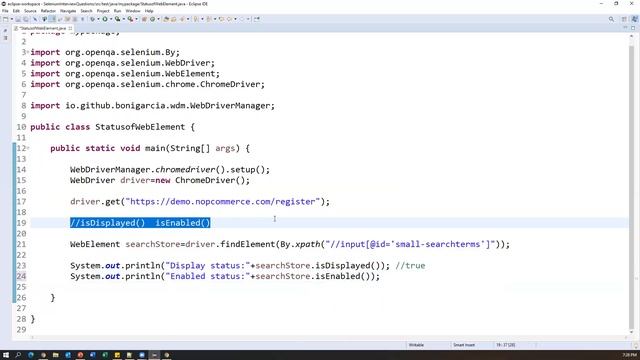Open the Edit menu
Screen dimensions: 640x360
point(16,11)
